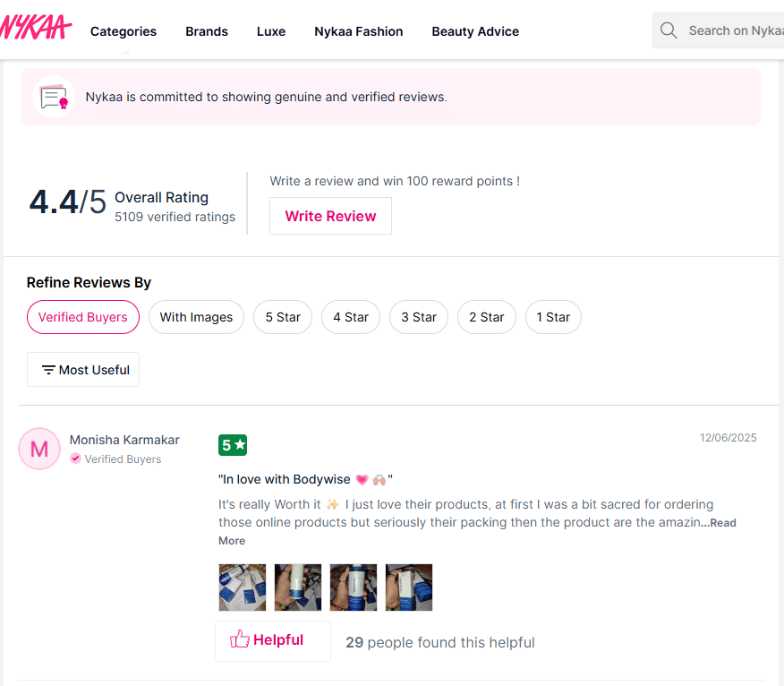Image resolution: width=784 pixels, height=686 pixels.
Task: Toggle the Verified Buyers filter chip
Action: coord(83,317)
